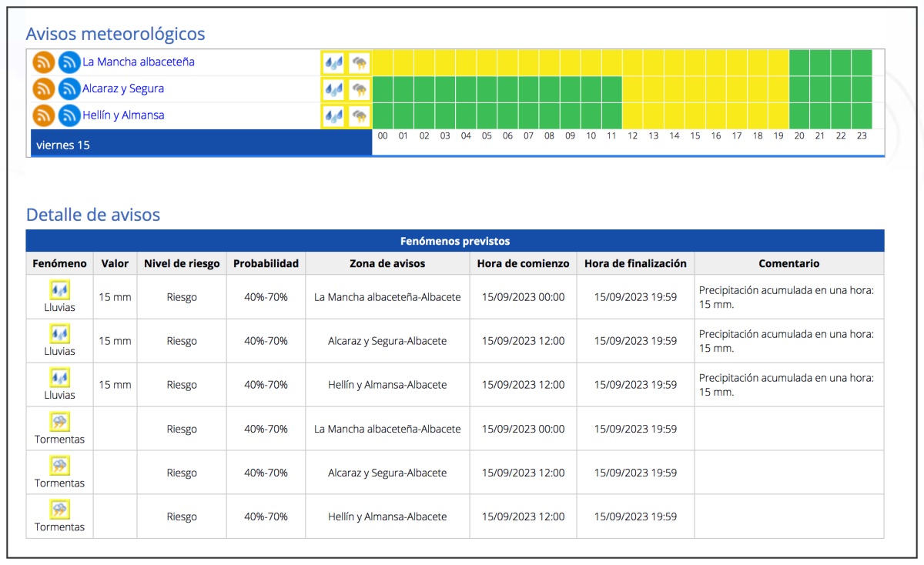Click blue RSS icon beside Hellín y Almansa
Screen dimensions: 924x565
click(x=69, y=116)
